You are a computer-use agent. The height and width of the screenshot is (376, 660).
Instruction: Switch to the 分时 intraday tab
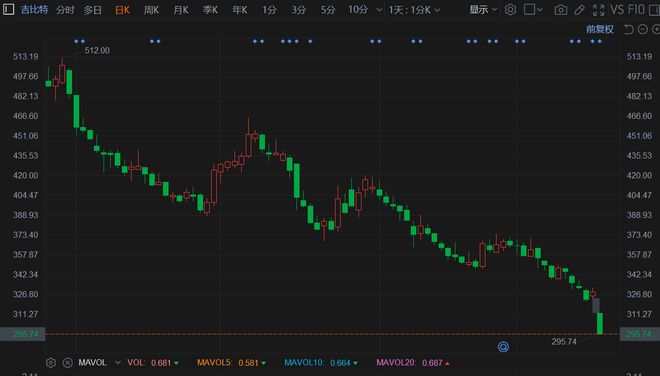pyautogui.click(x=65, y=10)
